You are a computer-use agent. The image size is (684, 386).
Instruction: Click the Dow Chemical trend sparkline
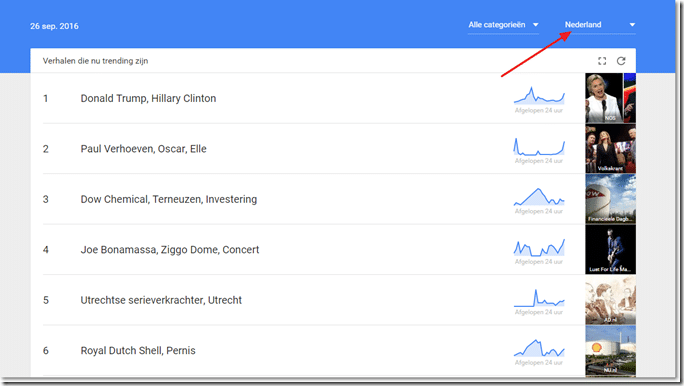(539, 197)
